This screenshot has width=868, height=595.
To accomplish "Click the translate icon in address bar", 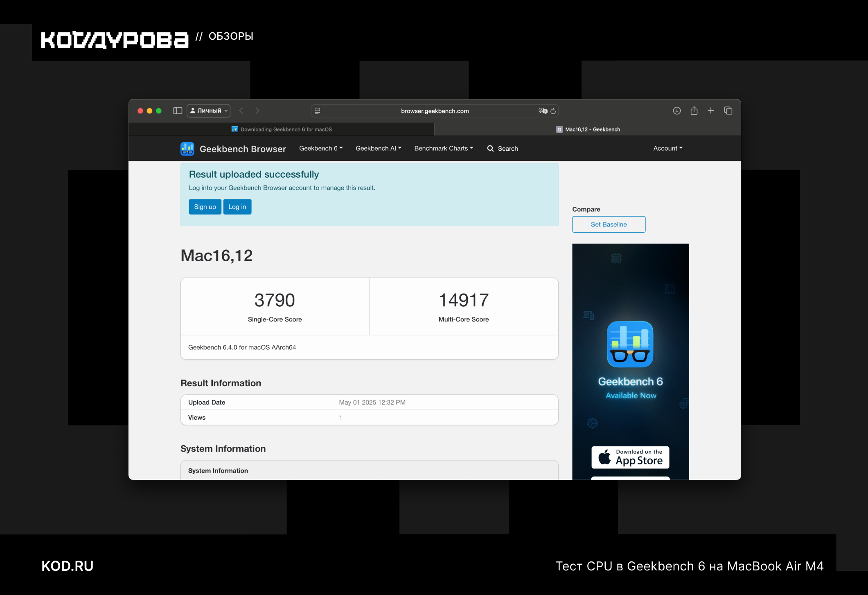I will pos(543,111).
